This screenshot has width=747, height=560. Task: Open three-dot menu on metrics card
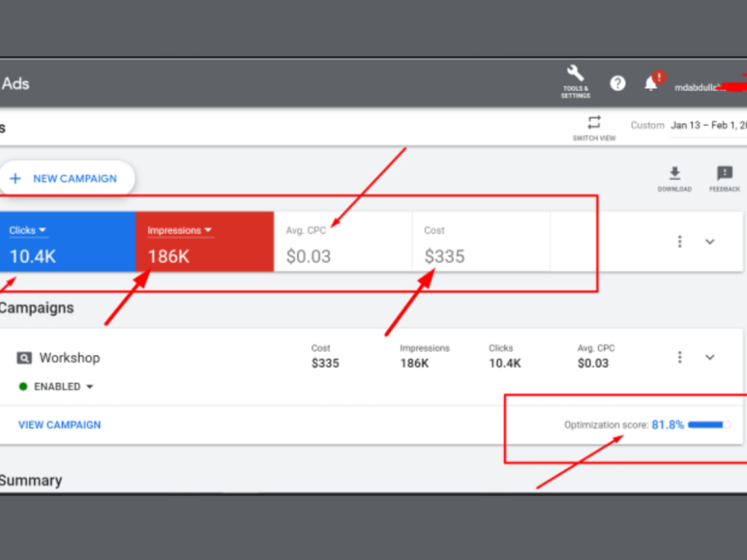click(x=680, y=241)
